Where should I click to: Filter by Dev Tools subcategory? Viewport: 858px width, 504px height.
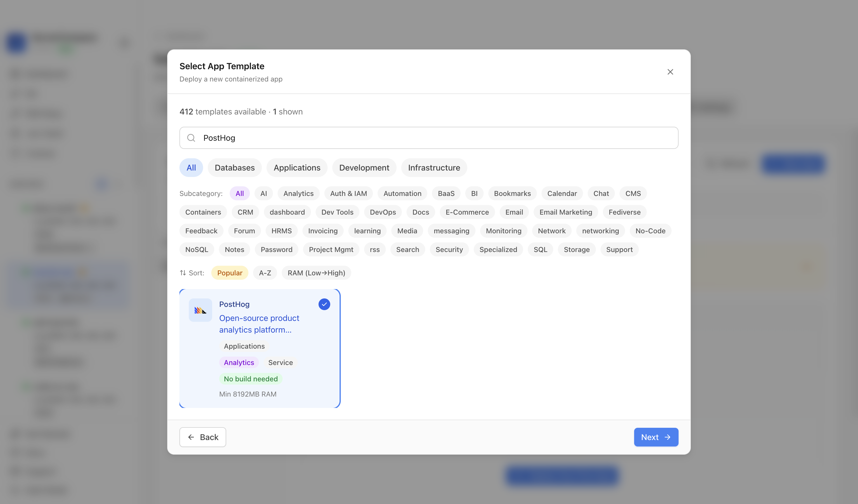[x=337, y=212]
